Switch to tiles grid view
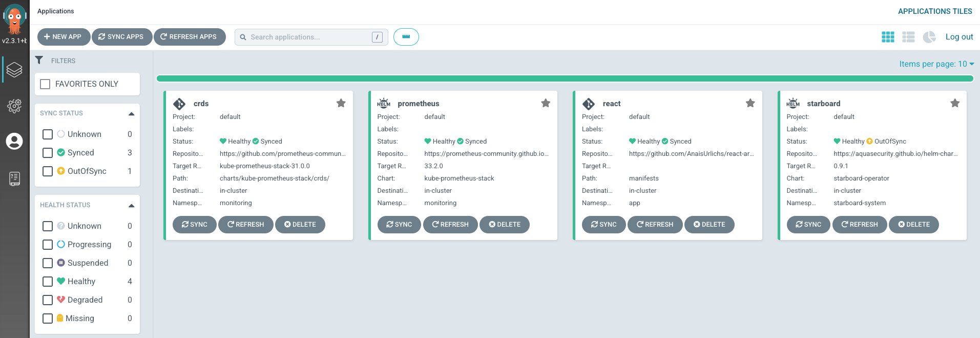Viewport: 980px width, 338px height. pos(888,37)
